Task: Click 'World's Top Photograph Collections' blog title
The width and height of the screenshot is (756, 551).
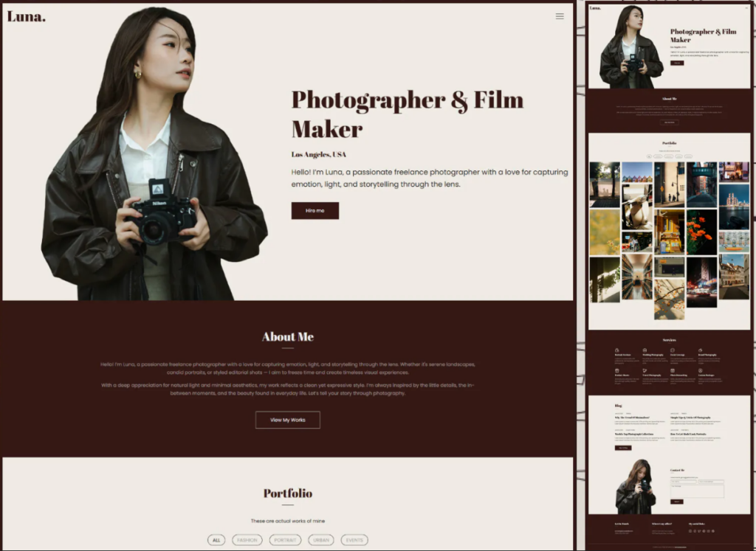Action: point(634,434)
